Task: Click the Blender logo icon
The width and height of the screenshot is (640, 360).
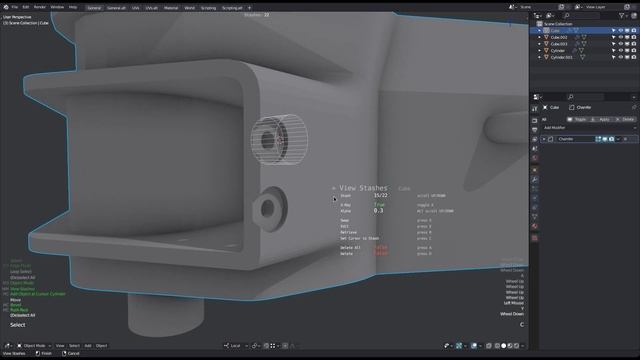Action: pyautogui.click(x=6, y=7)
